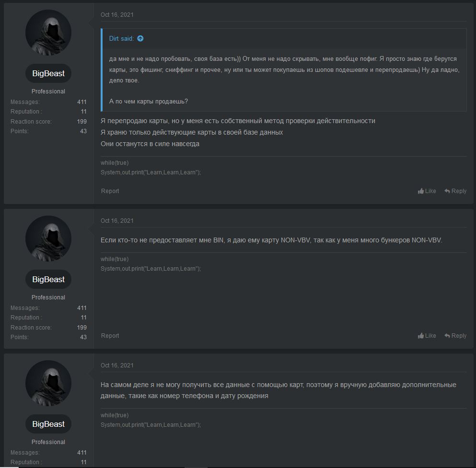Screen dimensions: 476x468
Task: Click the Like text on the first post
Action: [x=430, y=191]
